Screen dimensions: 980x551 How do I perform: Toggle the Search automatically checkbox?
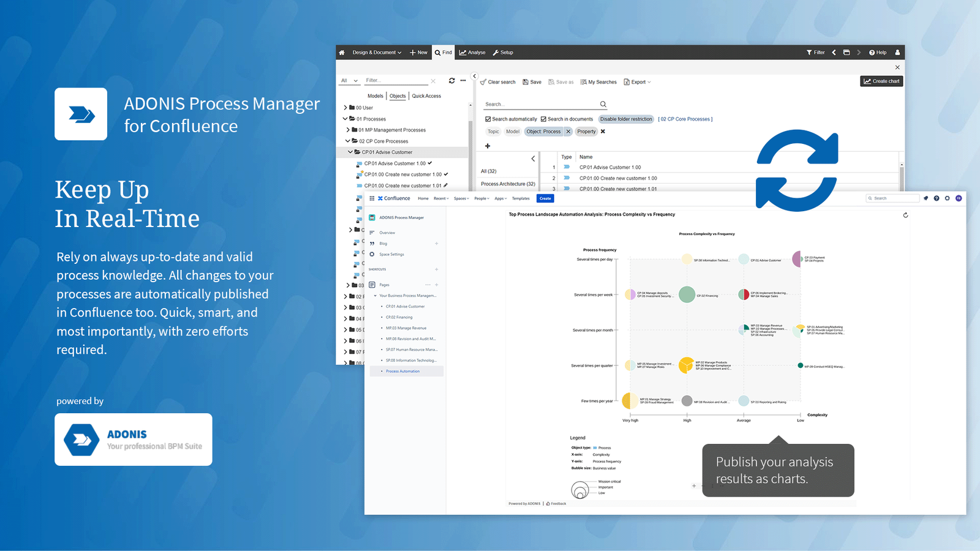pyautogui.click(x=488, y=119)
